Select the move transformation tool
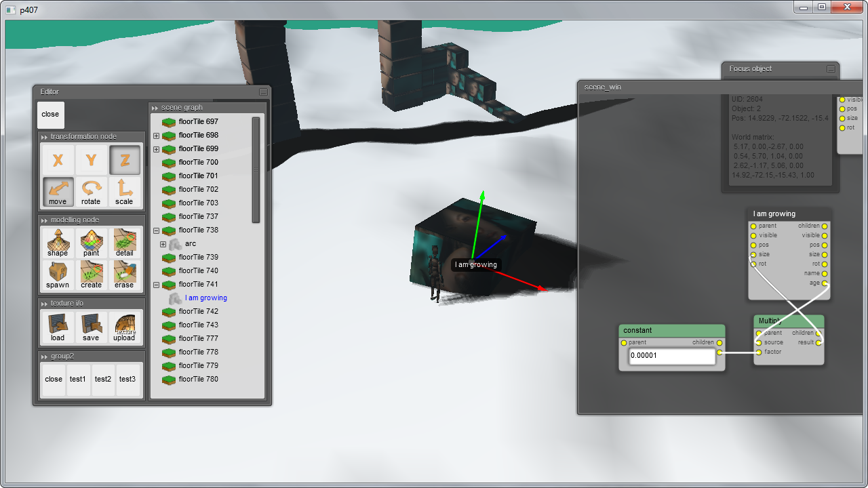 tap(58, 192)
